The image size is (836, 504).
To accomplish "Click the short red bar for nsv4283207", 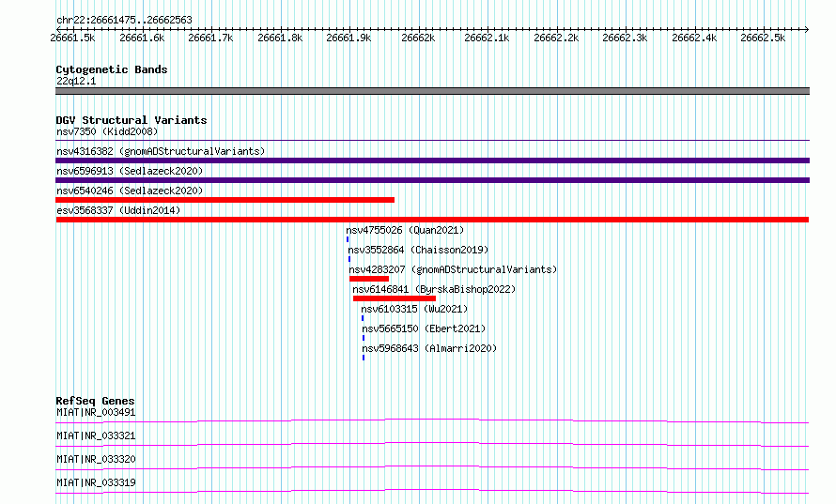I will pyautogui.click(x=369, y=279).
